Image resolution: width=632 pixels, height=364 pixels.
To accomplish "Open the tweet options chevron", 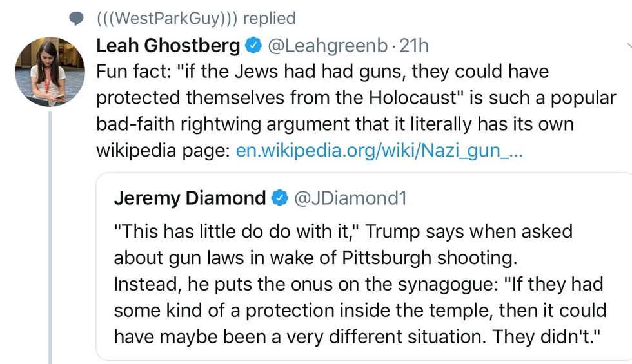I will pyautogui.click(x=629, y=46).
